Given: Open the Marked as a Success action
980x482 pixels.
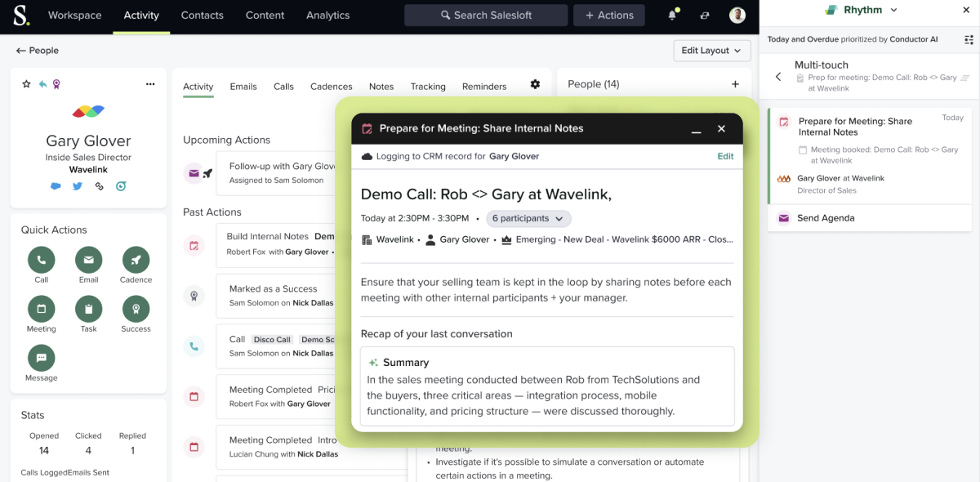Looking at the screenshot, I should (276, 296).
